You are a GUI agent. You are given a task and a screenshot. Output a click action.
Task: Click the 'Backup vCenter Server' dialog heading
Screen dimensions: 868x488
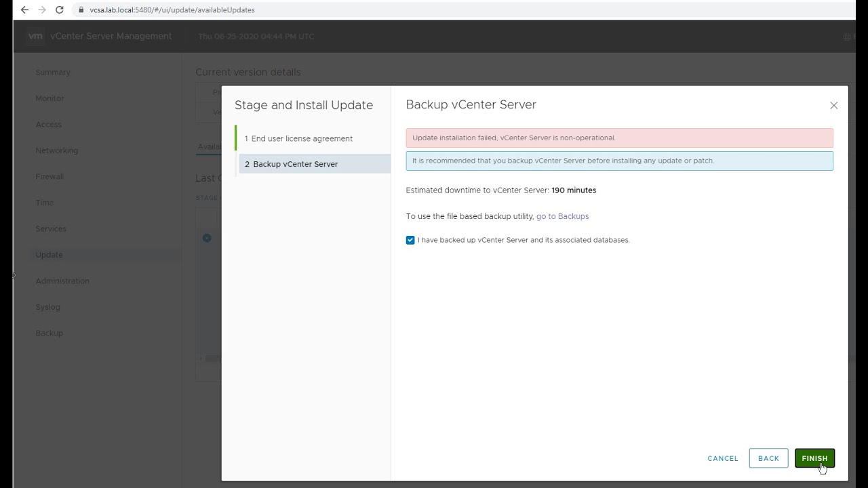(x=471, y=104)
